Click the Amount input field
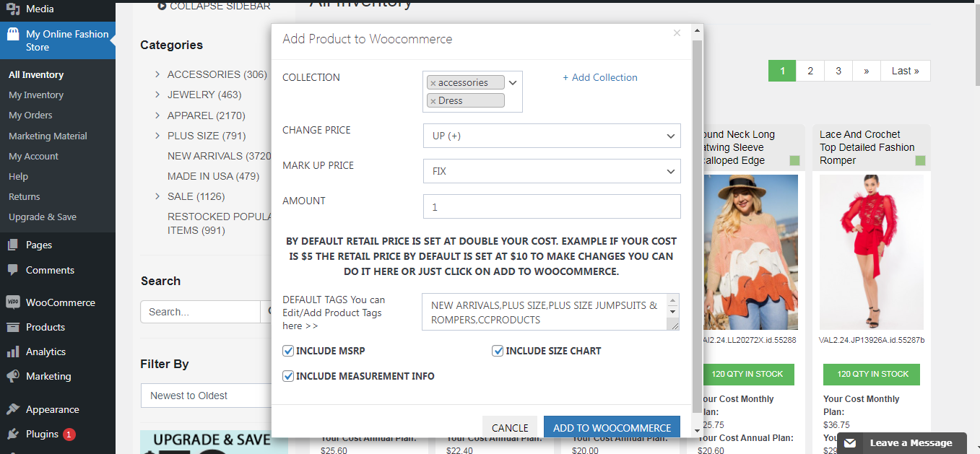The image size is (980, 454). pyautogui.click(x=552, y=206)
